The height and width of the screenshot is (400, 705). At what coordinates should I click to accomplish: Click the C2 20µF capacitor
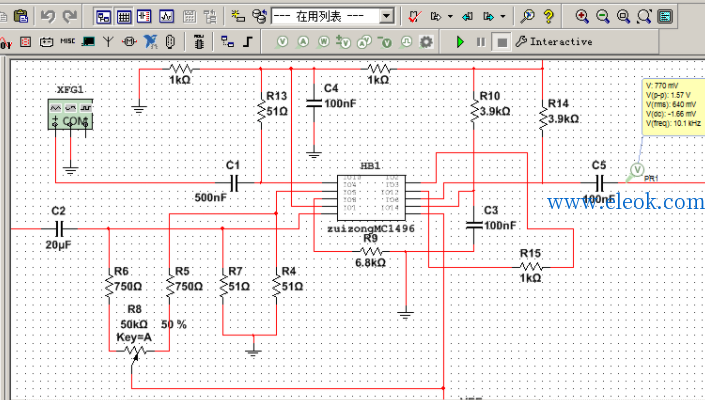59,229
